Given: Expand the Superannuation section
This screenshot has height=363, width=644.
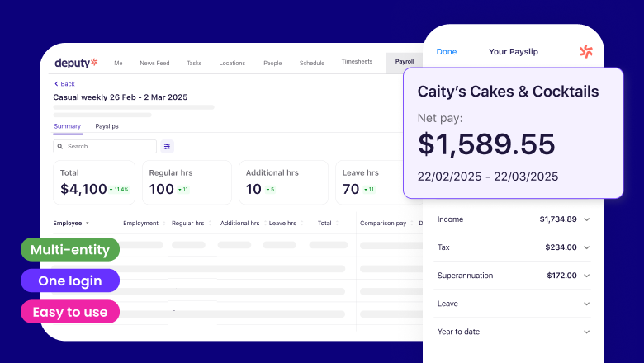Looking at the screenshot, I should 512,276.
